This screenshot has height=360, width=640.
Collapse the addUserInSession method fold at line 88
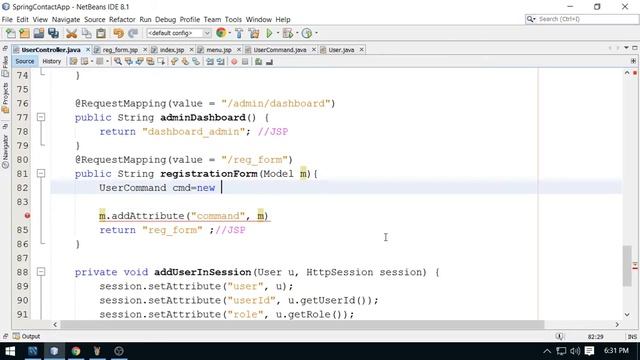click(41, 272)
